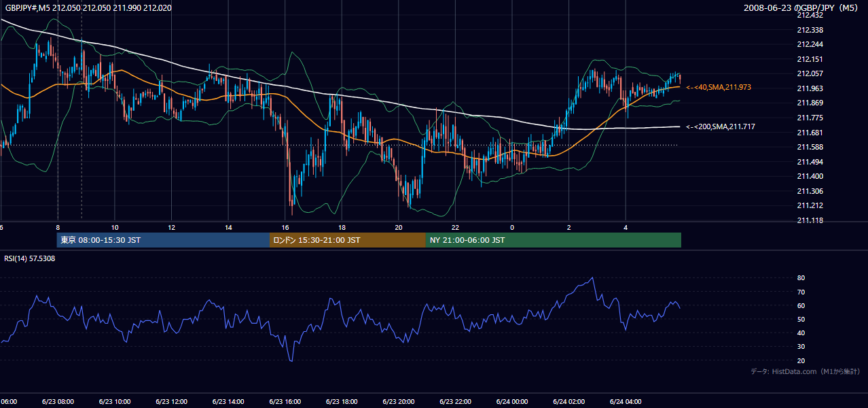
Task: Click the 6/24 02:00 time label
Action: coord(568,401)
